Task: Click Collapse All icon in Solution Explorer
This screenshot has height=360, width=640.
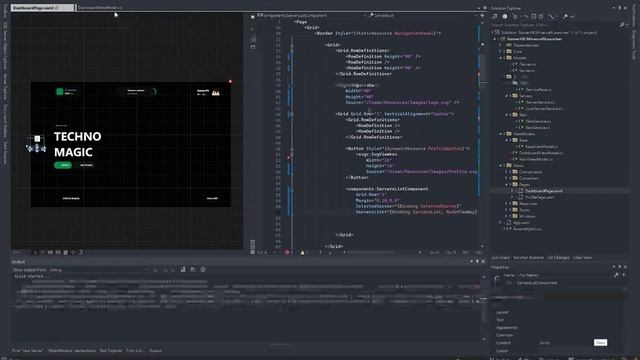Action: pos(533,17)
